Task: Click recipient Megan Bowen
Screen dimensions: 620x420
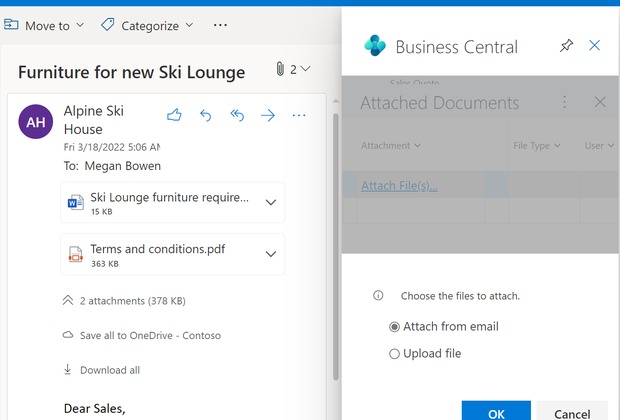Action: (123, 166)
